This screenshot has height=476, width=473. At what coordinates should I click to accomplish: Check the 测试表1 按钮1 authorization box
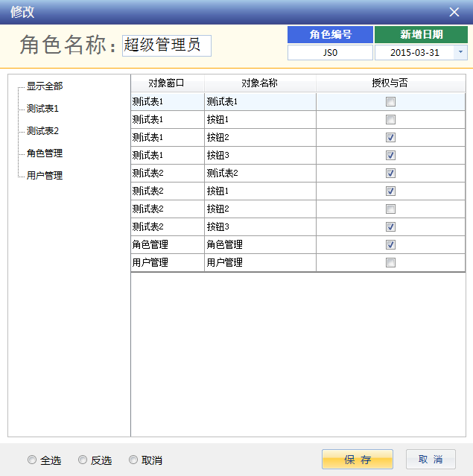[x=391, y=120]
